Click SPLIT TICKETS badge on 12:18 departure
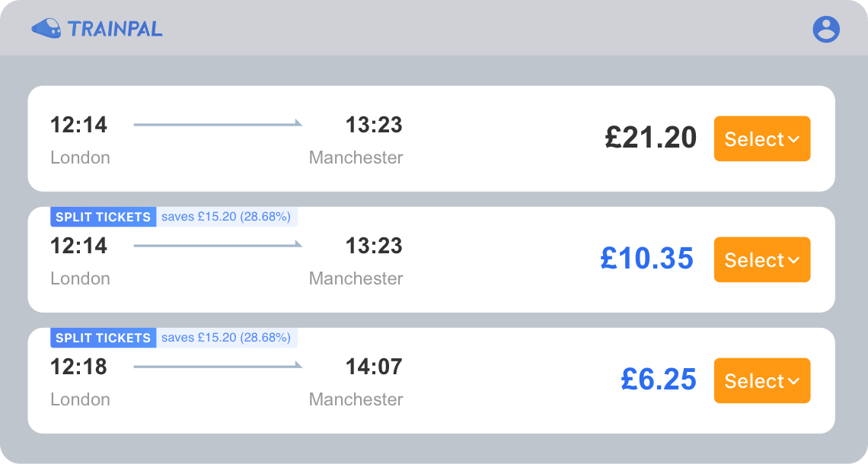 [104, 338]
